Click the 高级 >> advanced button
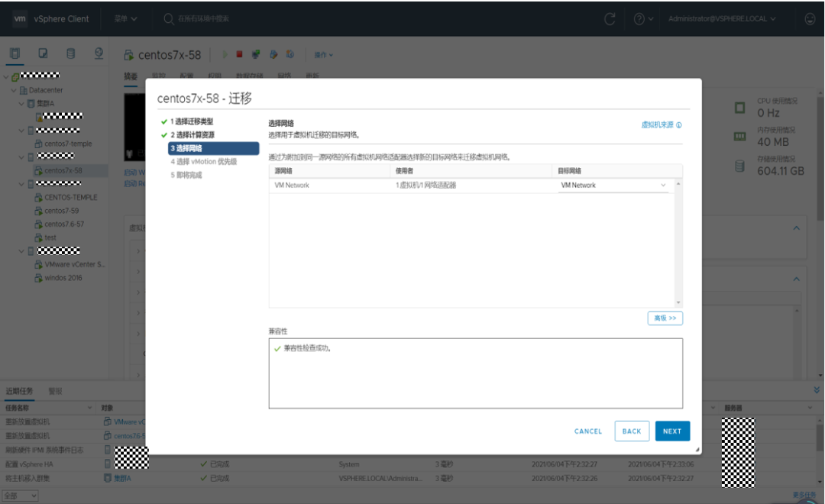Screen dimensions: 825x504 click(665, 318)
